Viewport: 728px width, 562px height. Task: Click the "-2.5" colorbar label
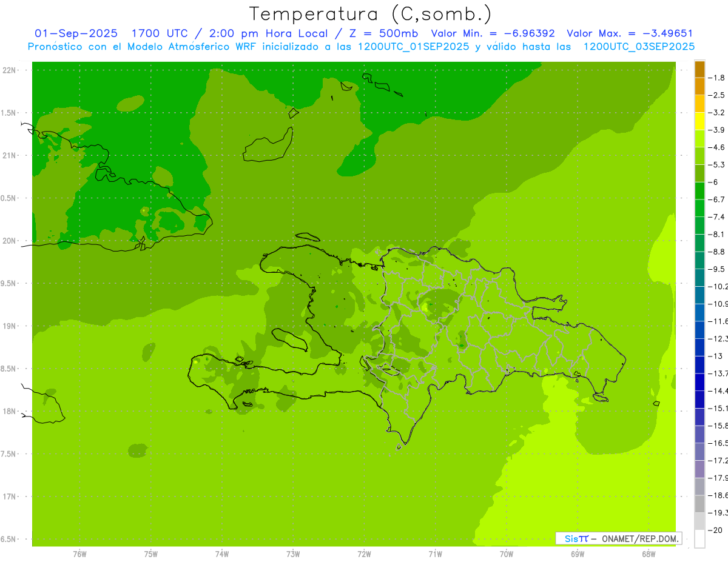(718, 95)
